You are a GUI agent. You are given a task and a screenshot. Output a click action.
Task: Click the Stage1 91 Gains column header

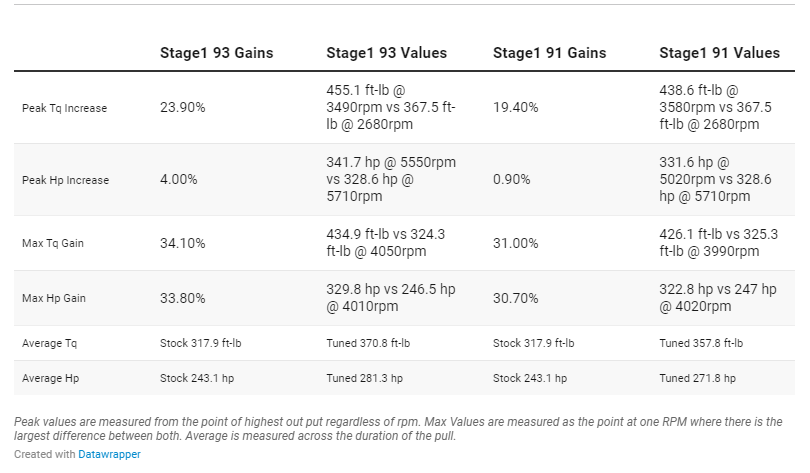pos(549,53)
